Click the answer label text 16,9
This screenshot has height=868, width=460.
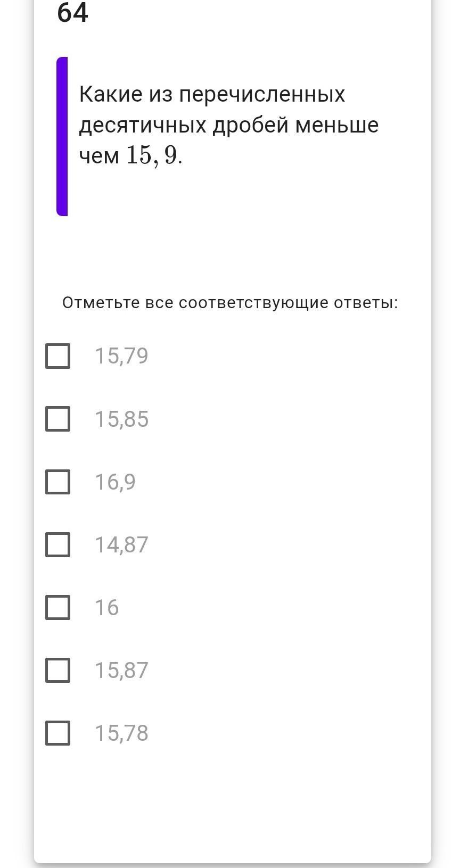(115, 482)
